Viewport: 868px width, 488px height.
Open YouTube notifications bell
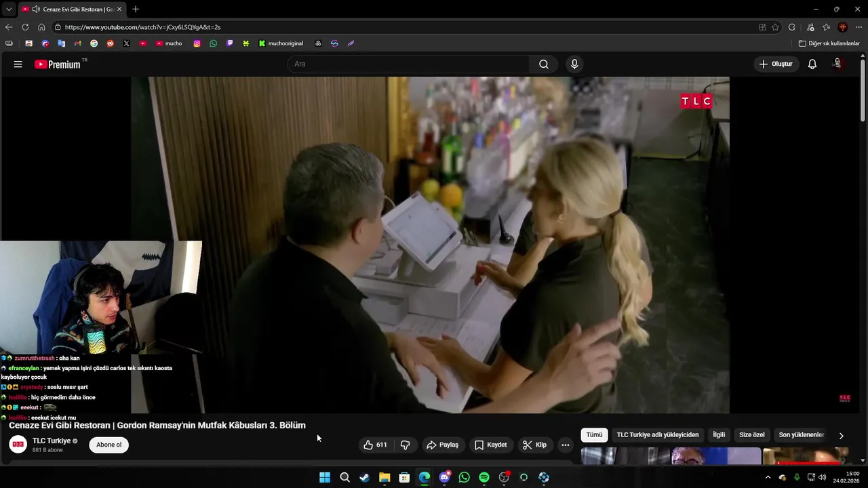[812, 64]
